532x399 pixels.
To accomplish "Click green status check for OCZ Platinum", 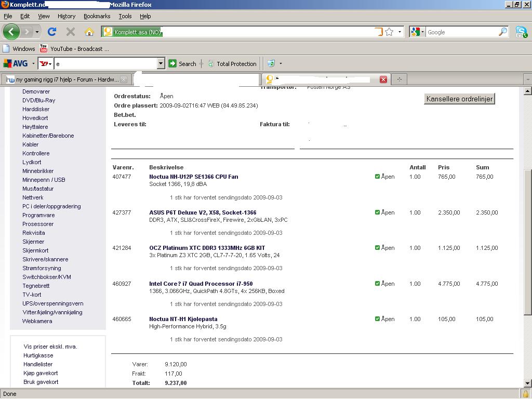I will [x=377, y=248].
